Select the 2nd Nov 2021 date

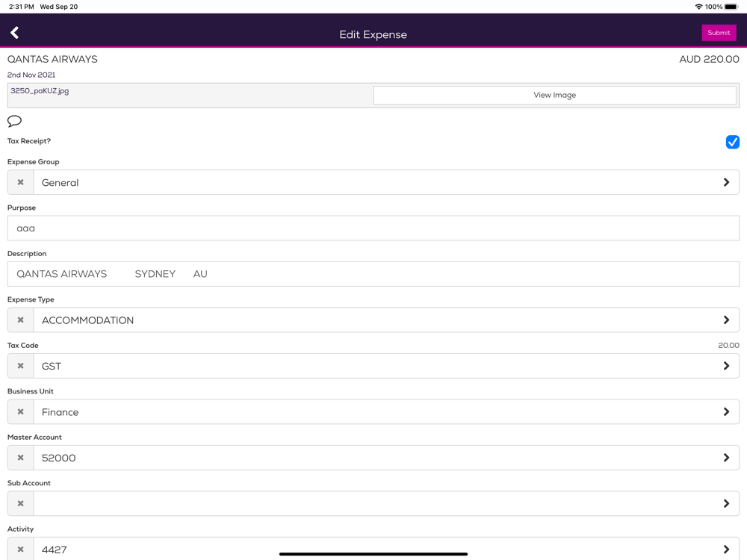[31, 75]
